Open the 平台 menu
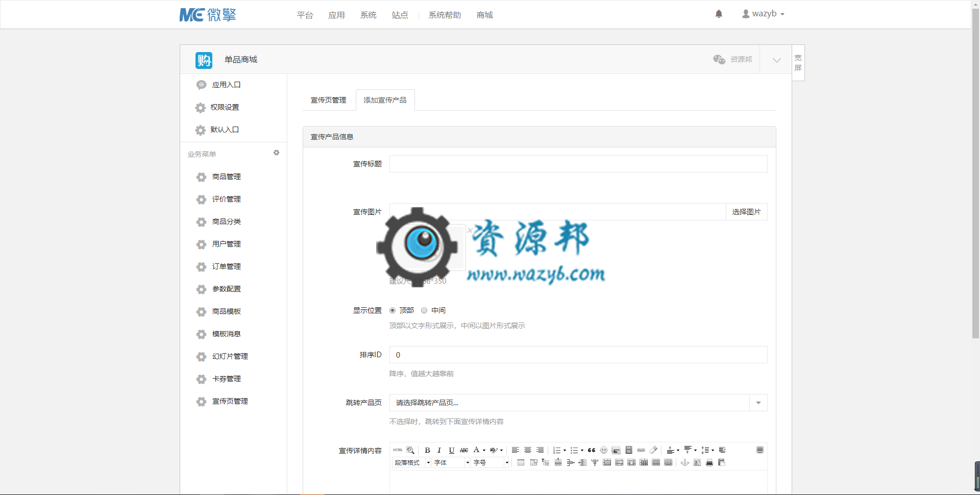Viewport: 980px width, 495px height. pyautogui.click(x=305, y=15)
